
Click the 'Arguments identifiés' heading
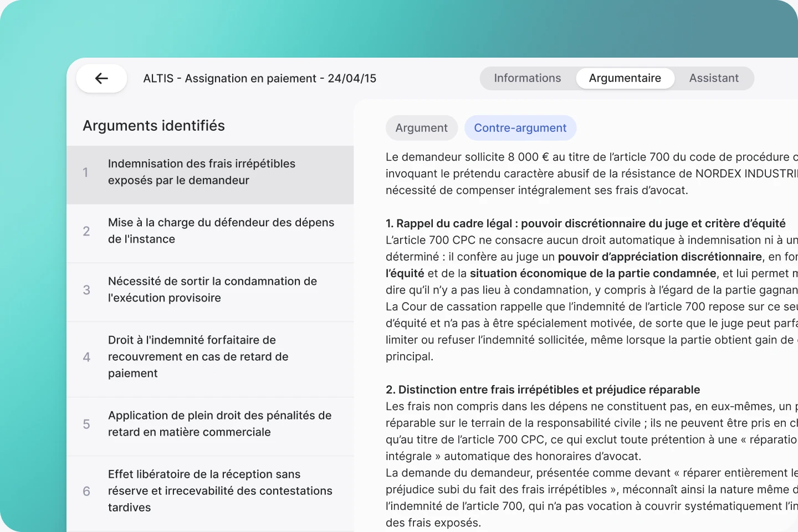pos(154,126)
